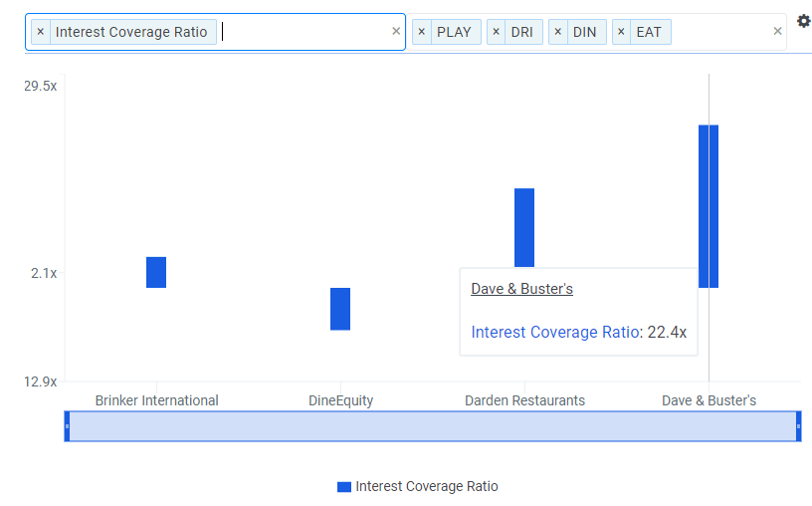Screen dimensions: 812x506
Task: Click the Dave & Buster's bar
Action: [709, 206]
